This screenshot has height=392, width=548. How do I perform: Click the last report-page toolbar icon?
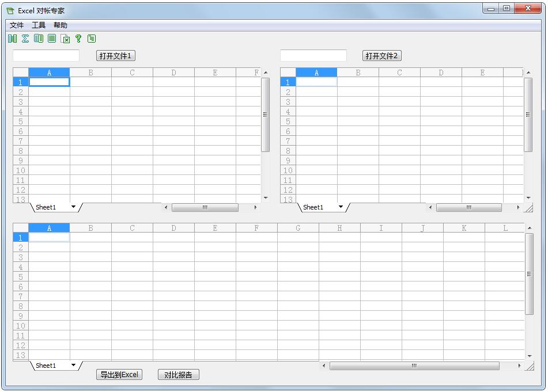point(92,39)
